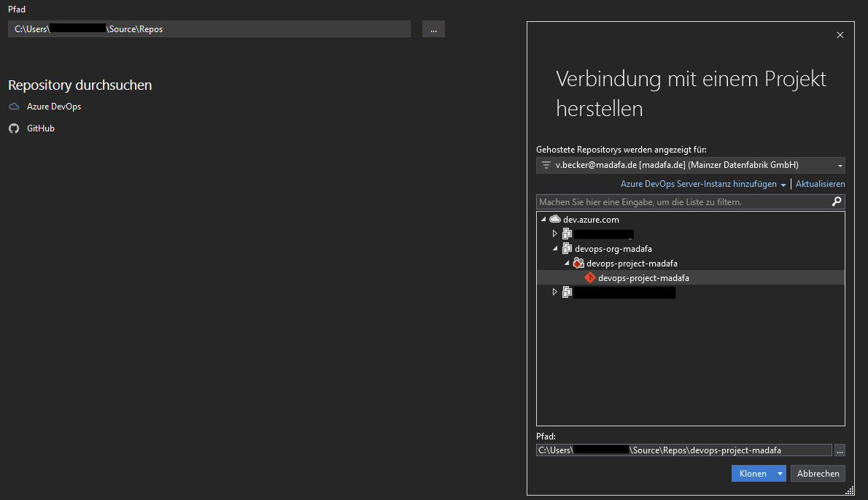The image size is (868, 500).
Task: Click Aktualisieren to refresh repositories
Action: (x=820, y=184)
